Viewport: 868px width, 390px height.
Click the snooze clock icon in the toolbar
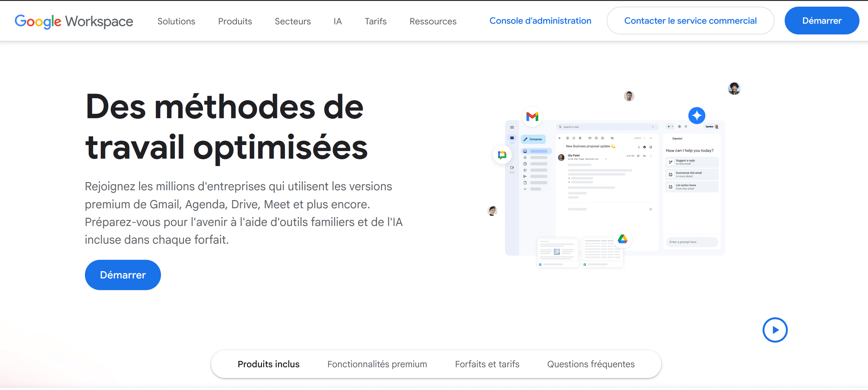pos(597,138)
